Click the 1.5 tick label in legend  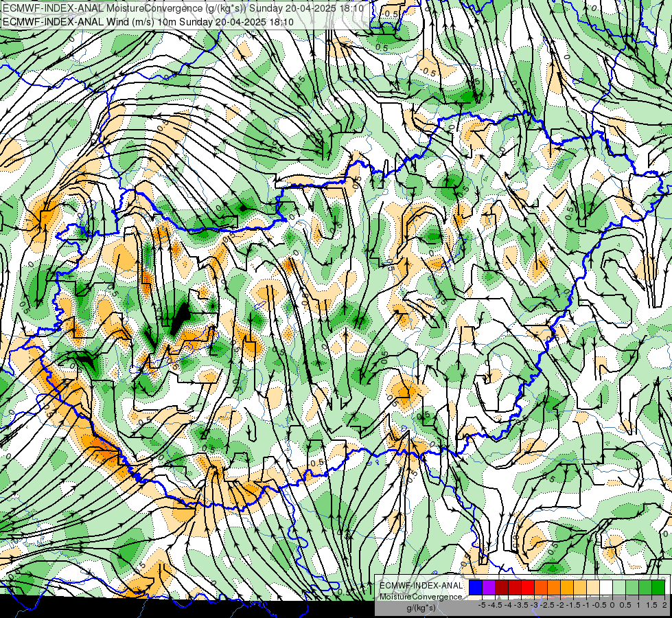[652, 605]
